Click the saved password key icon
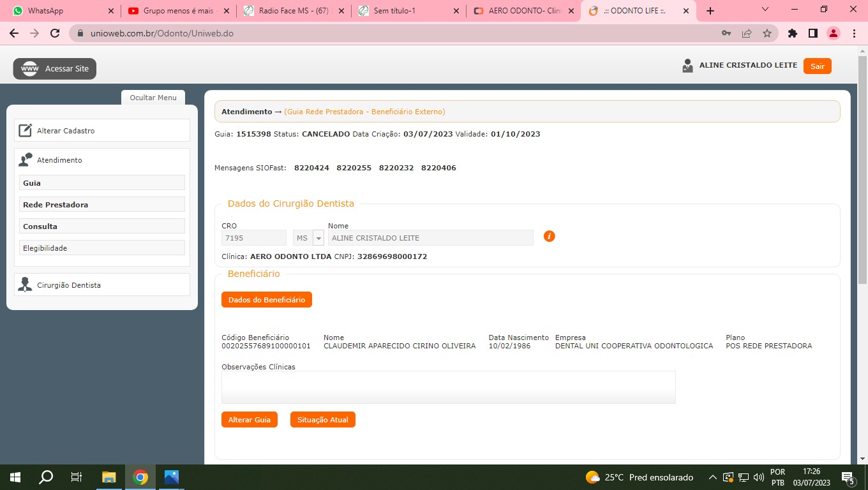Image resolution: width=868 pixels, height=490 pixels. (726, 33)
